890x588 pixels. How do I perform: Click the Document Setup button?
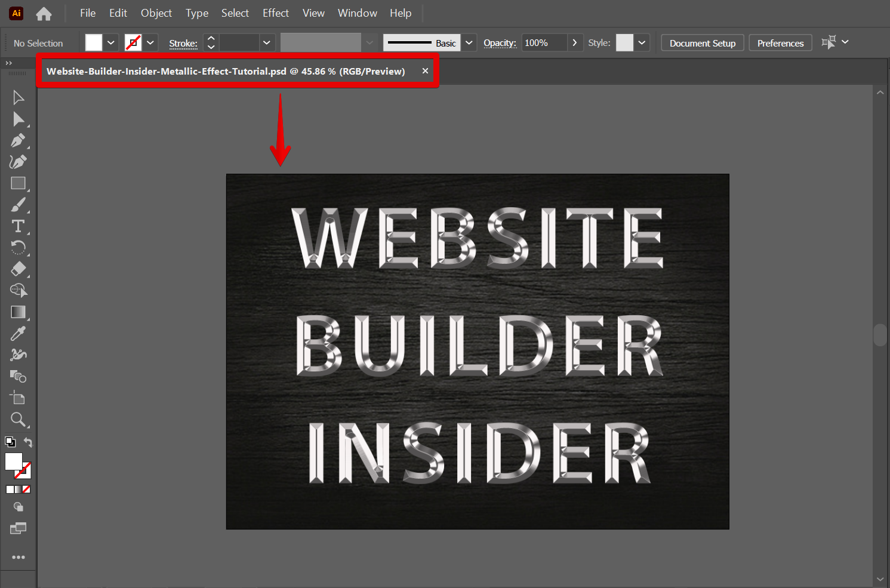point(702,43)
